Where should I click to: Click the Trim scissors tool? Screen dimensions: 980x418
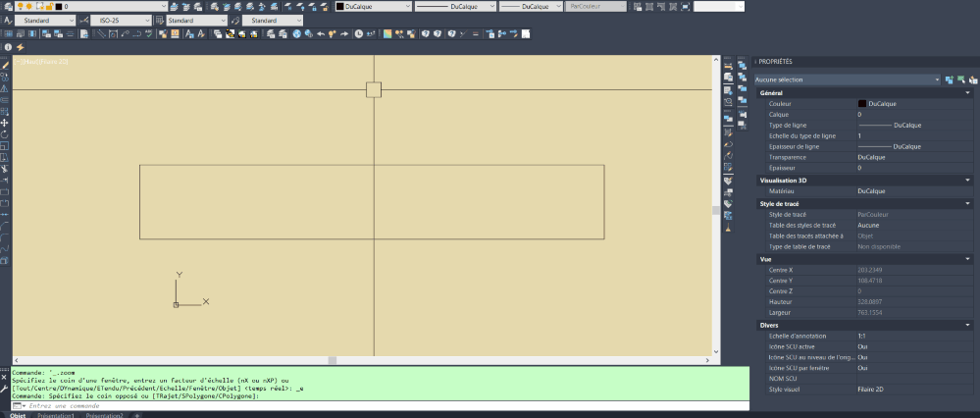(5, 169)
